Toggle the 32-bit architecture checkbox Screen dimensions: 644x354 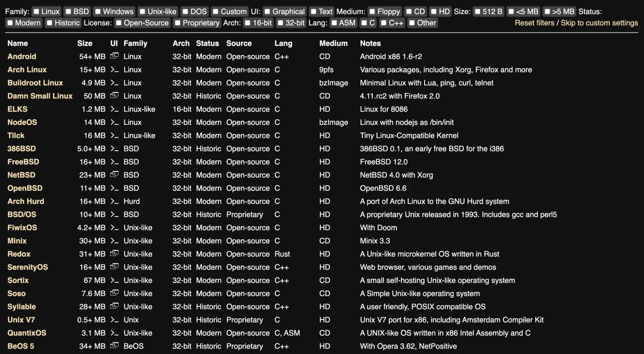coord(280,23)
